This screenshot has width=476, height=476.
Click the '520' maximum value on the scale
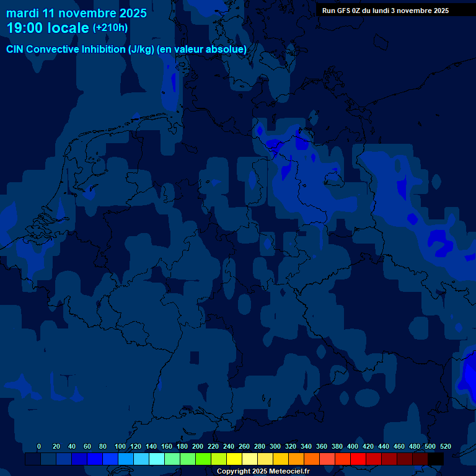tap(445, 446)
